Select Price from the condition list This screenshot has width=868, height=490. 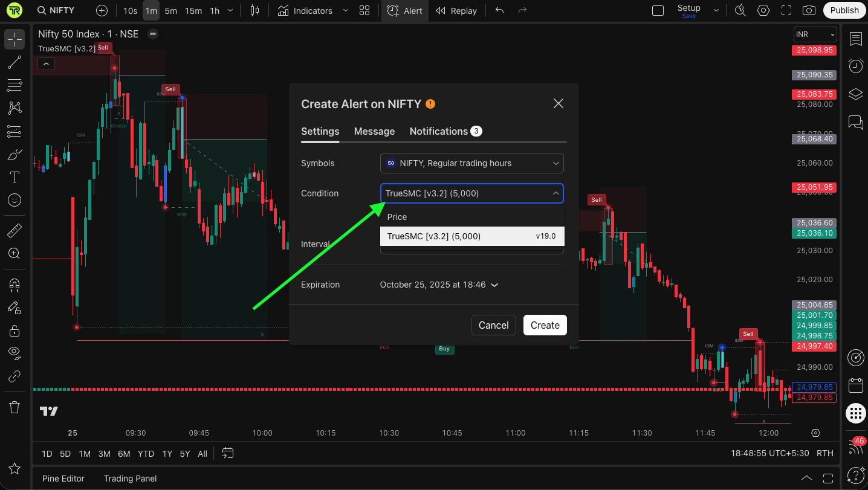tap(397, 217)
